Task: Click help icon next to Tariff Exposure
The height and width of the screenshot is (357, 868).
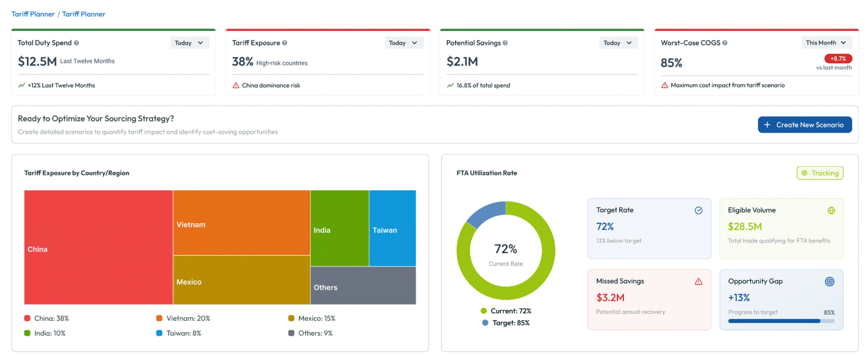Action: [284, 43]
